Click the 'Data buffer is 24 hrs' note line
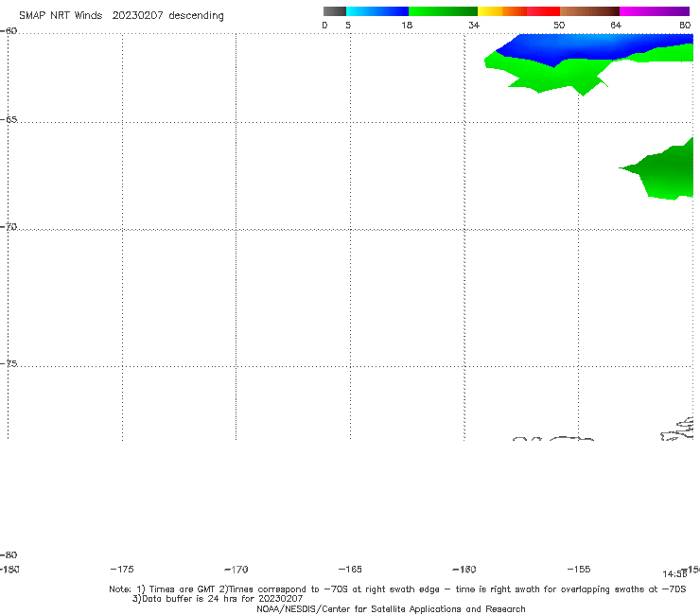Image resolution: width=700 pixels, height=615 pixels. click(218, 599)
